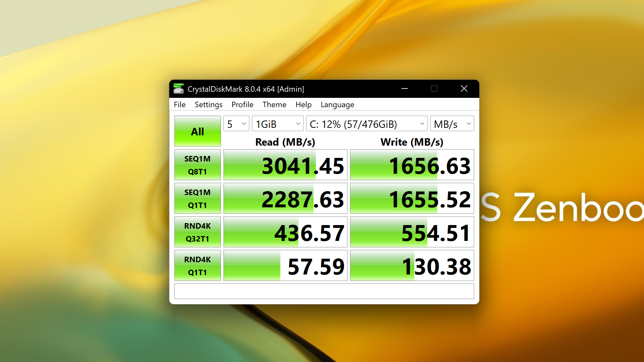Open the Settings menu
The width and height of the screenshot is (644, 362).
[x=209, y=105]
